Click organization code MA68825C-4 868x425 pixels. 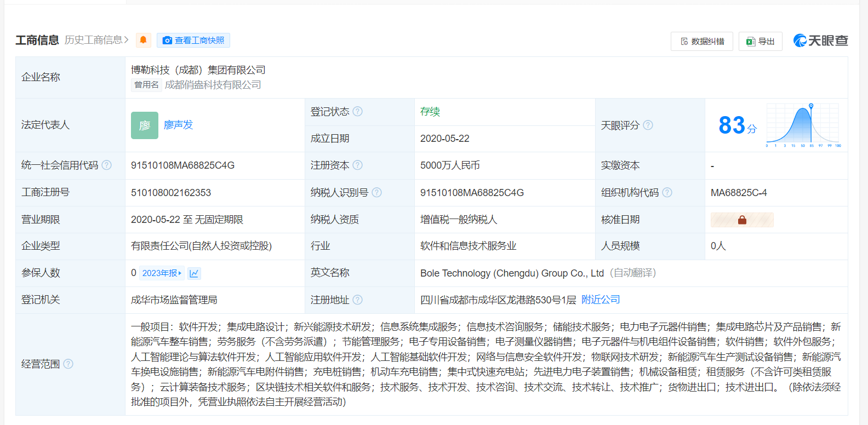739,193
